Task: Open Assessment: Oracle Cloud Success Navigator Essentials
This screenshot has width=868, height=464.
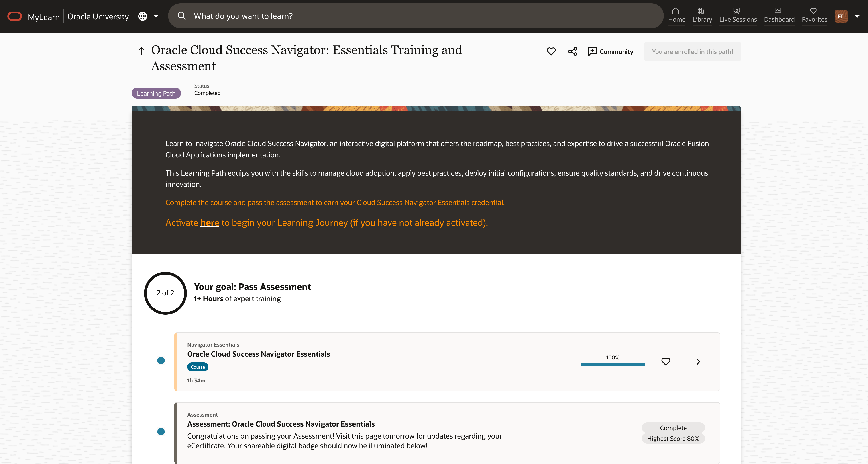Action: [281, 424]
